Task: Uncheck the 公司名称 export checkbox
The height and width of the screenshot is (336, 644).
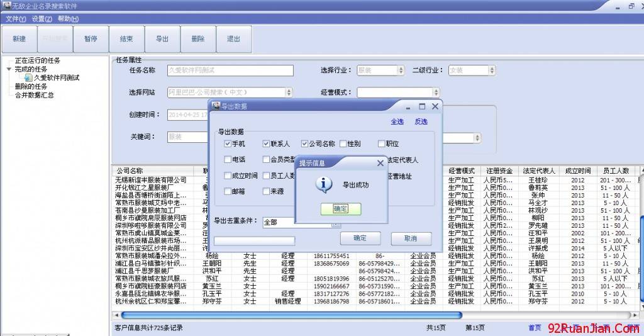Action: pos(304,143)
